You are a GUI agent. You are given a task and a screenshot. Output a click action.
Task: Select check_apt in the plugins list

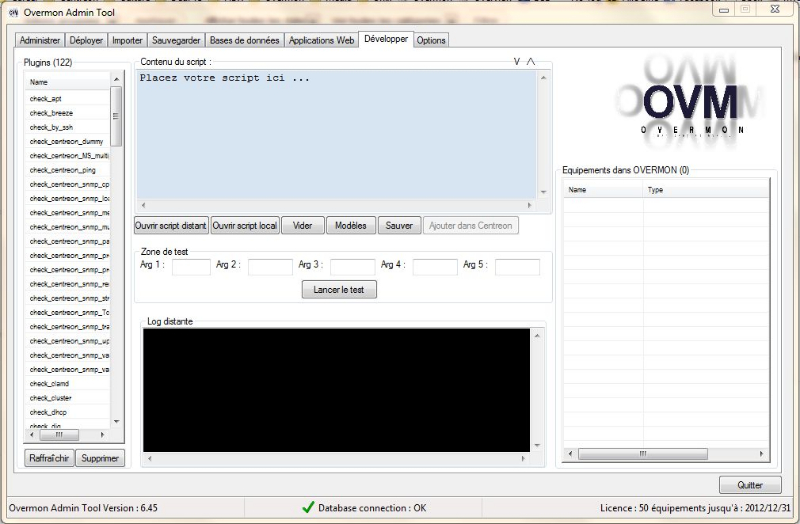coord(45,98)
